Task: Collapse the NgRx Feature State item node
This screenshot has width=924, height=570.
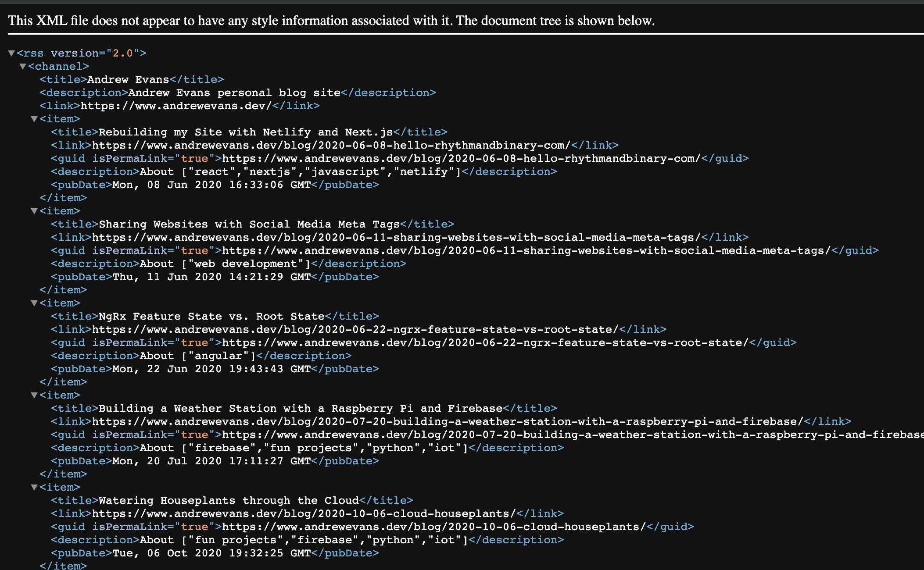Action: click(34, 303)
